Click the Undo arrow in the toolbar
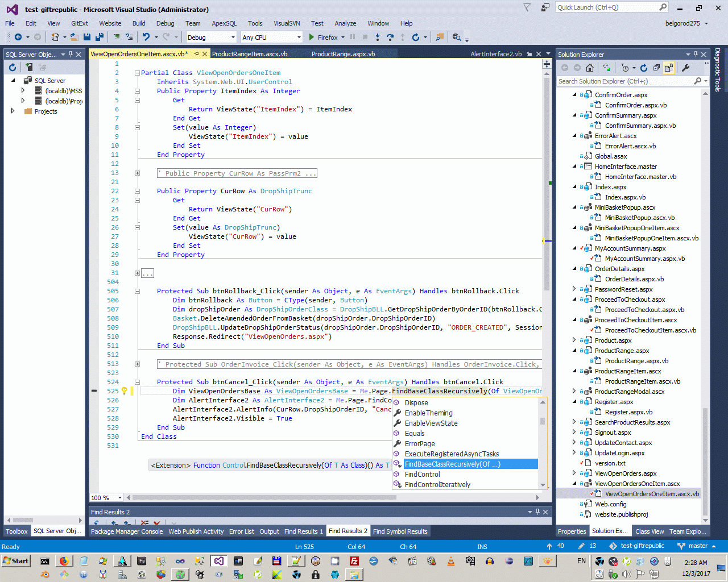Viewport: 728px width, 582px height. (146, 37)
